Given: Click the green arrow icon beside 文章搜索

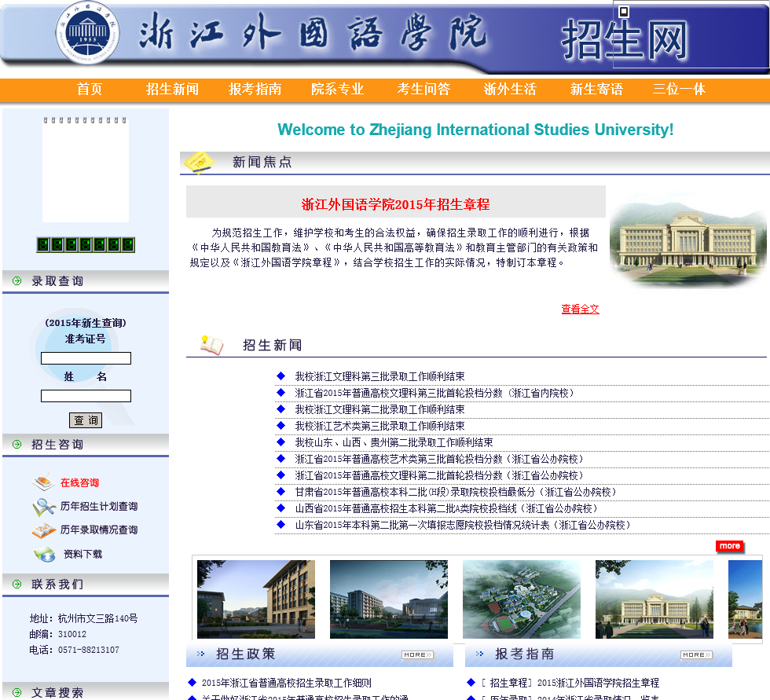Looking at the screenshot, I should (16, 693).
